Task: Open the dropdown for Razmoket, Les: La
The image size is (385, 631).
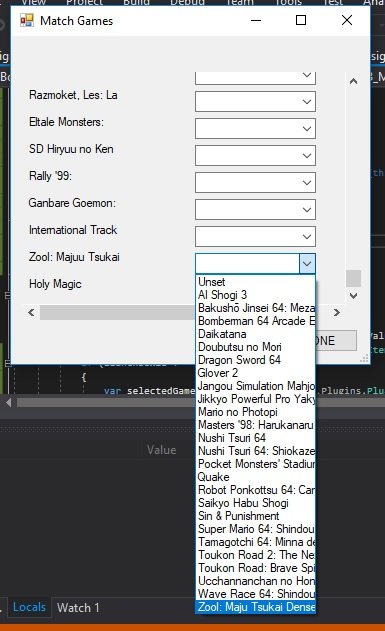Action: [x=255, y=102]
